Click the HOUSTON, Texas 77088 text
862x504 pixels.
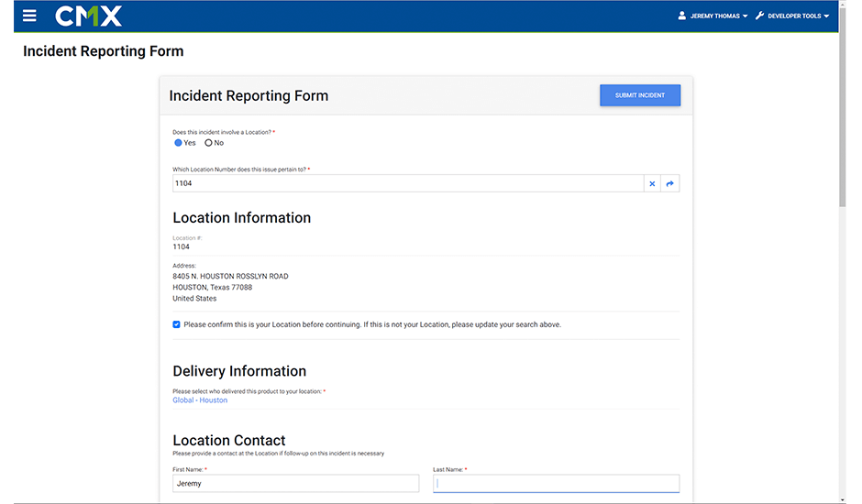point(212,288)
